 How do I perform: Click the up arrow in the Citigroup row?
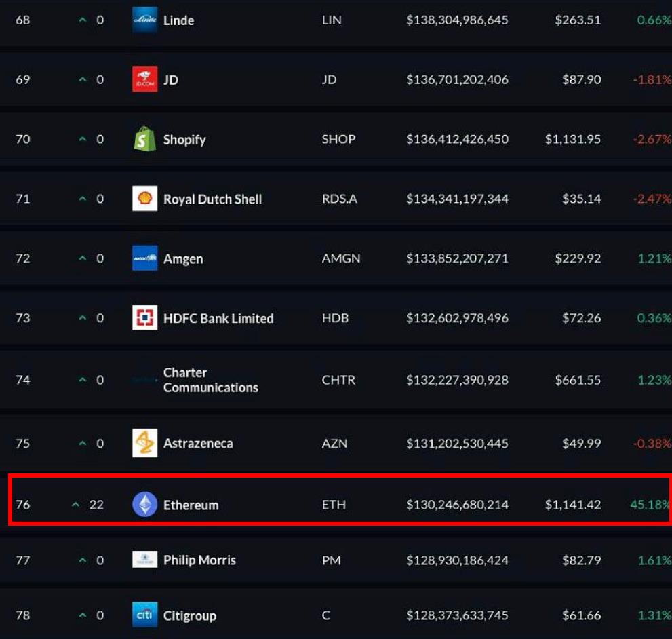pos(83,615)
